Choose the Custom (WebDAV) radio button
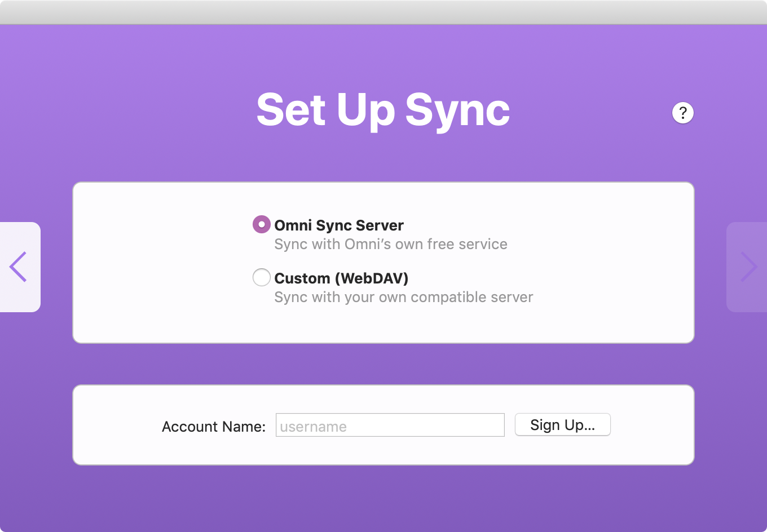Viewport: 767px width, 532px height. [262, 277]
